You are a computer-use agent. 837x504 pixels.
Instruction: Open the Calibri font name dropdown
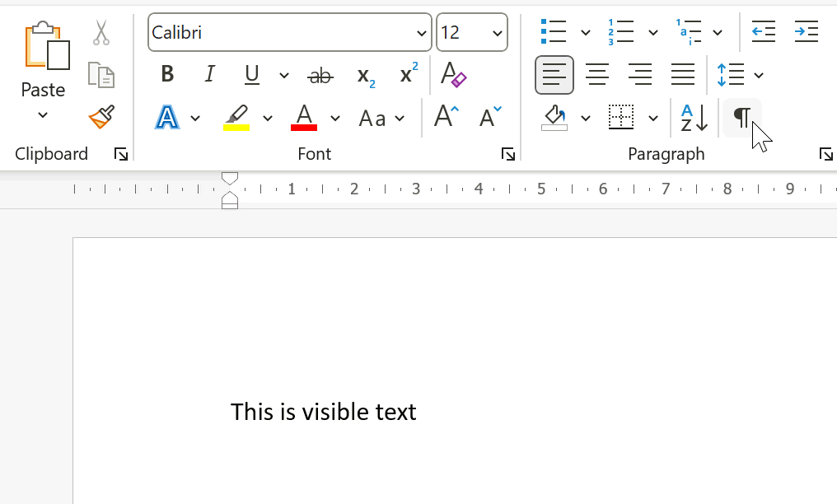(x=422, y=33)
